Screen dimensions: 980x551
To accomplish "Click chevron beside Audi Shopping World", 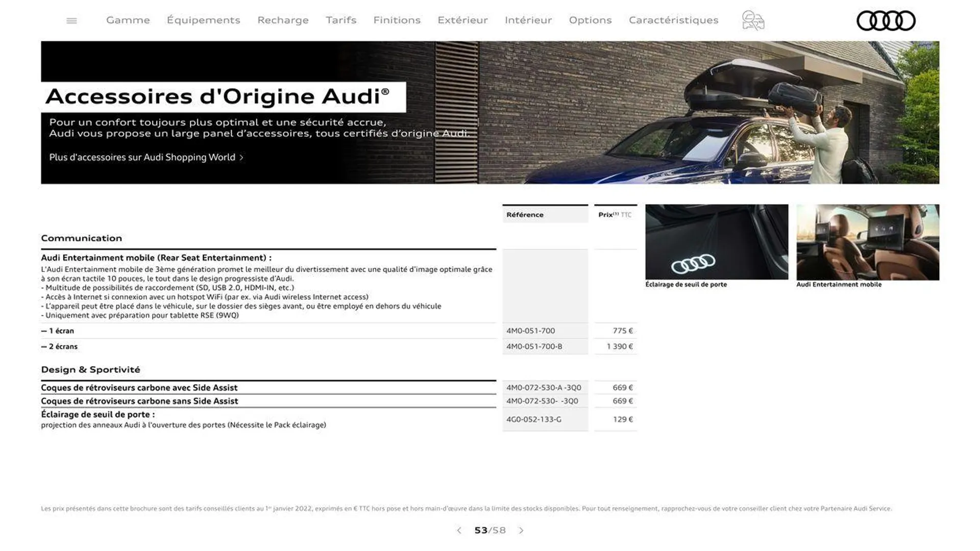I will point(241,158).
